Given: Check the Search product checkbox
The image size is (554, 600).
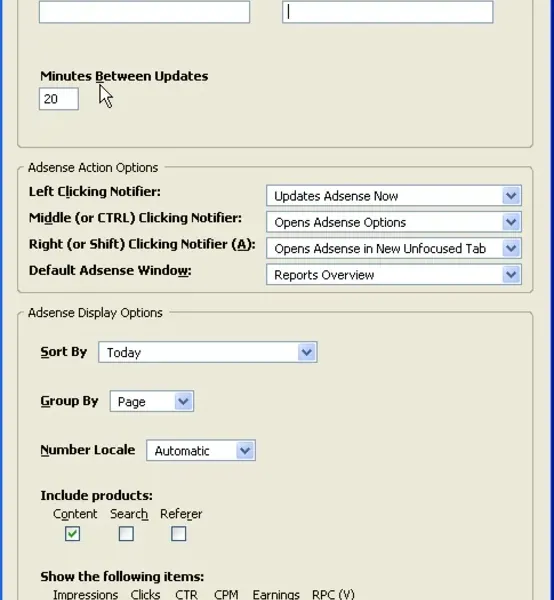Looking at the screenshot, I should [x=126, y=534].
